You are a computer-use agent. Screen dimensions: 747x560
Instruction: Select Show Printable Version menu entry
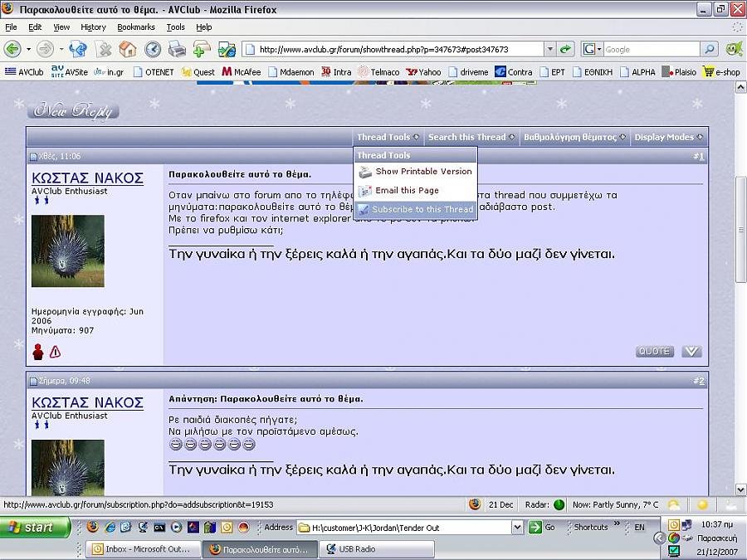[416, 172]
